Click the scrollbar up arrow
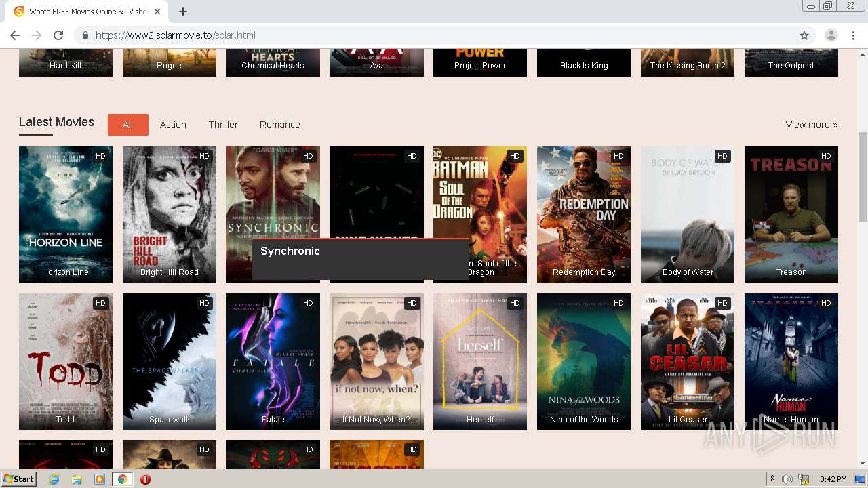 [863, 54]
